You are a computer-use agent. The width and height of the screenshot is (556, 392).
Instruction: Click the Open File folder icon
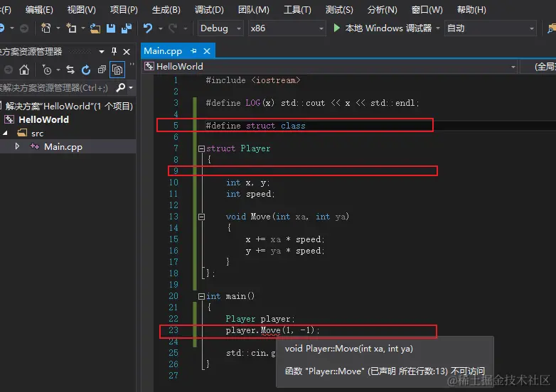95,28
